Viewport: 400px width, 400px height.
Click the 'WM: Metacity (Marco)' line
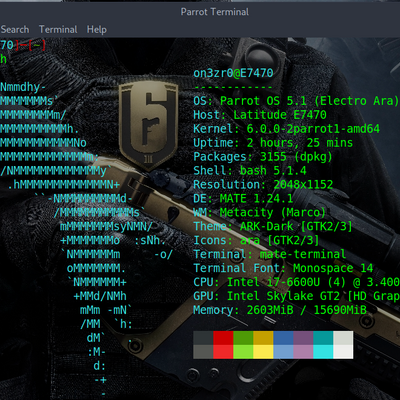click(260, 213)
